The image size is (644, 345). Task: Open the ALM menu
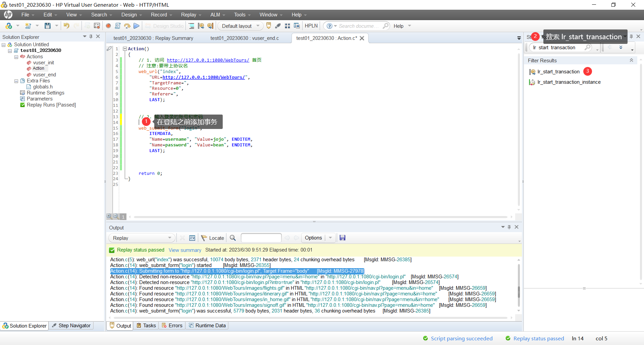(218, 15)
